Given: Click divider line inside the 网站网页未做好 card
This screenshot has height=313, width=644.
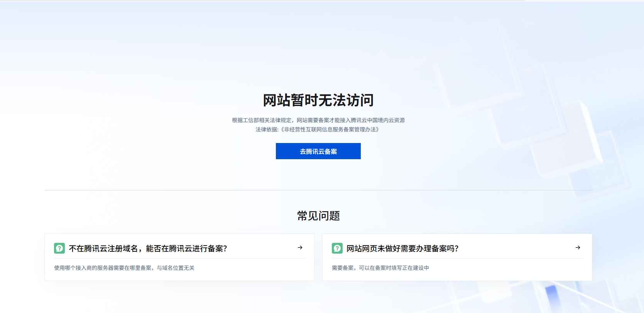Looking at the screenshot, I should click(x=457, y=258).
